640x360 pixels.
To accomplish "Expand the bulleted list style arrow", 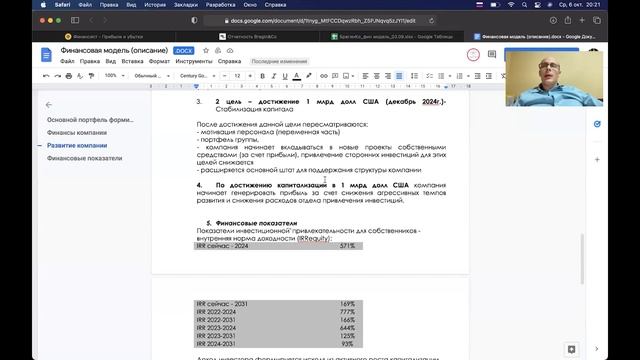I will [x=450, y=76].
